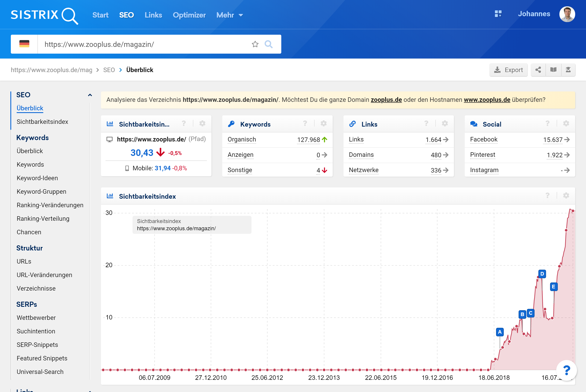
Task: Open the book handbook icon in toolbar
Action: 553,70
